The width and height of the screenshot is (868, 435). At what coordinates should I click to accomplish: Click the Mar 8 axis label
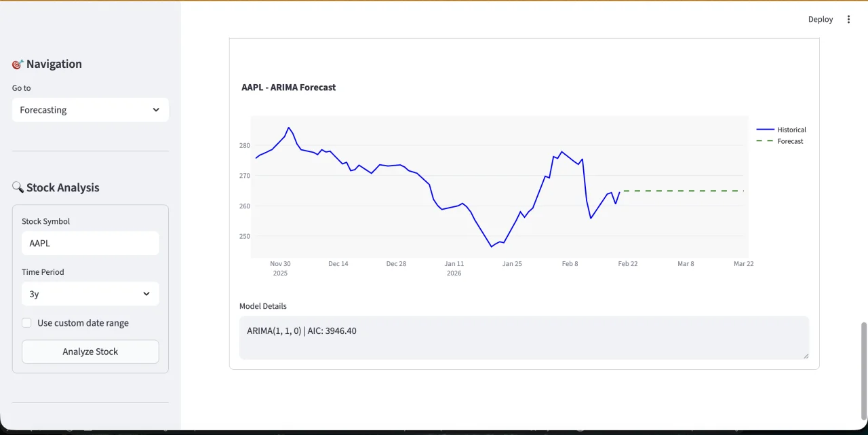click(x=686, y=264)
